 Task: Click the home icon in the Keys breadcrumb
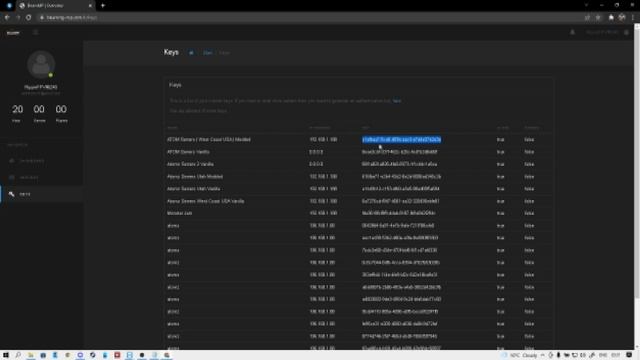(191, 53)
